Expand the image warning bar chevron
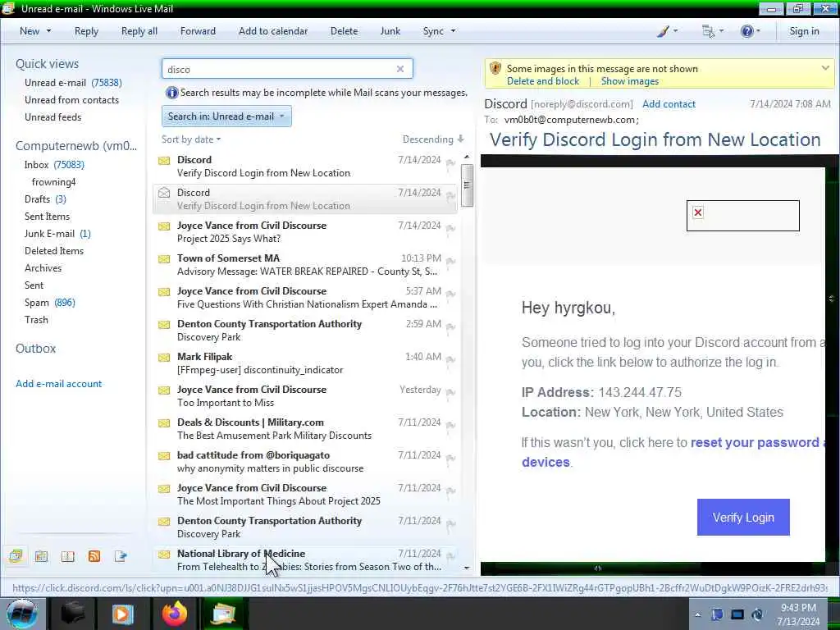The width and height of the screenshot is (840, 630). tap(825, 68)
